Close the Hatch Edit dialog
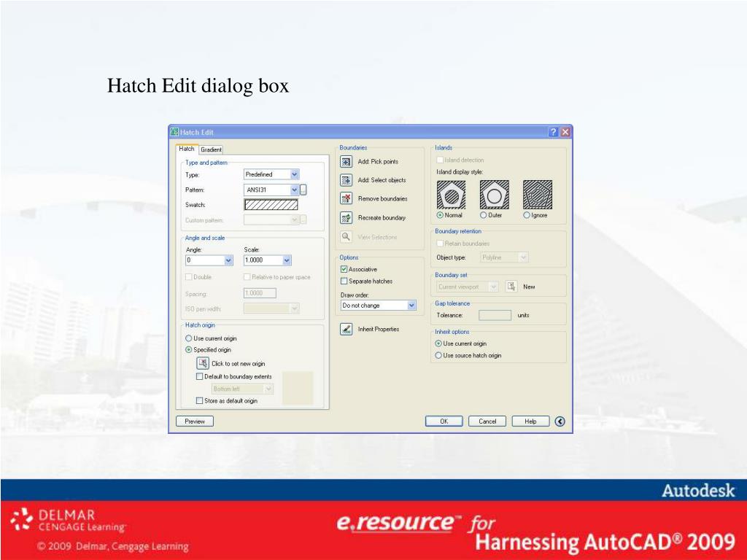The width and height of the screenshot is (747, 560). pyautogui.click(x=565, y=132)
